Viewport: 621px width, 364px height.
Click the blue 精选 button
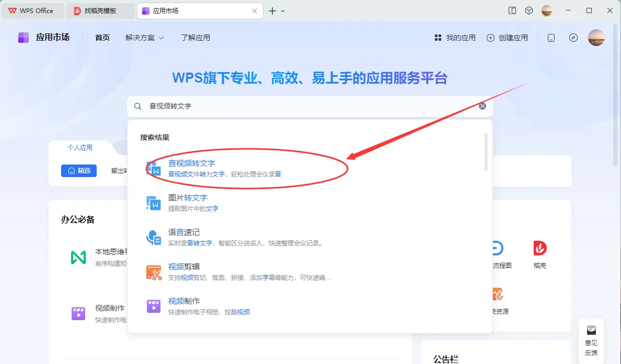[x=79, y=170]
